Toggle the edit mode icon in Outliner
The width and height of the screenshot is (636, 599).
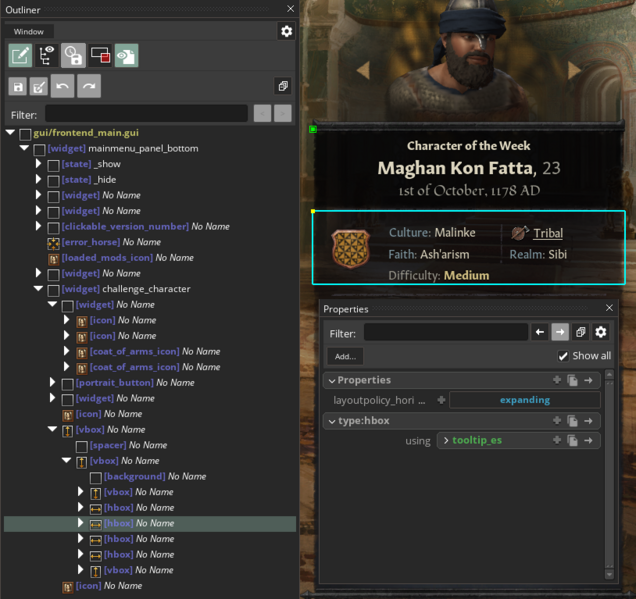click(20, 56)
